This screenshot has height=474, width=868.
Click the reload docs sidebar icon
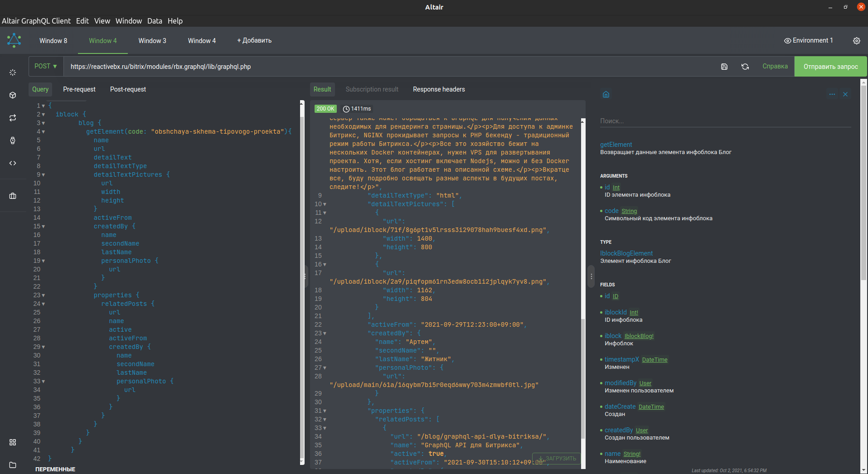pos(13,118)
